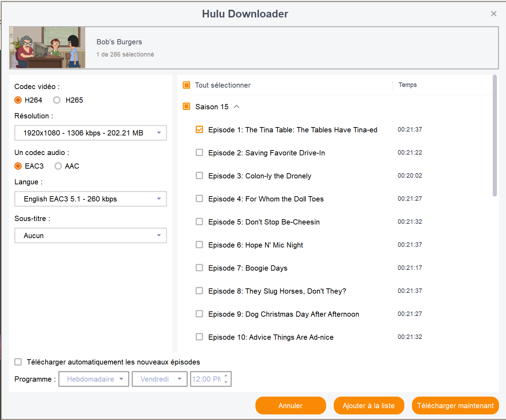Click the Bob's Burgers thumbnail image

click(x=48, y=47)
